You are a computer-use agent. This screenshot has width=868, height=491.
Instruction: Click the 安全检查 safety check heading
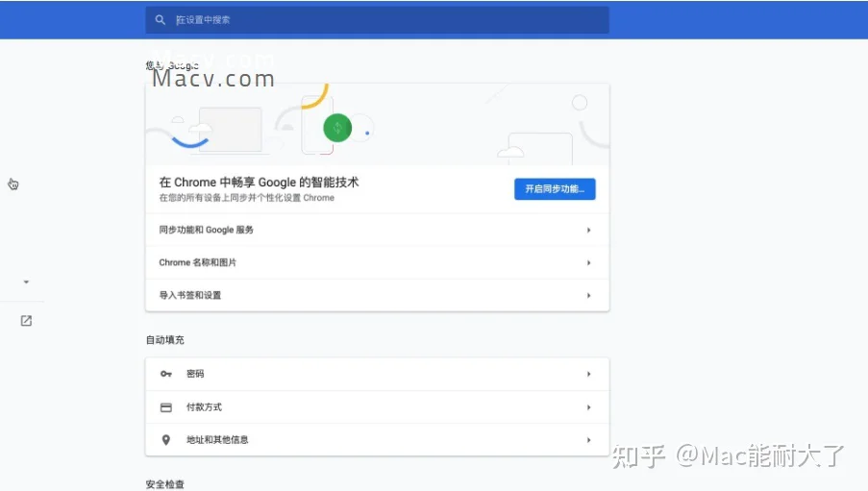[165, 484]
